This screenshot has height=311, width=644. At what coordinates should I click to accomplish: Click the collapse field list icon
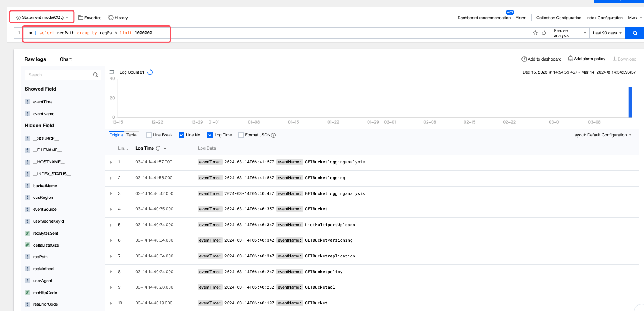[x=112, y=72]
